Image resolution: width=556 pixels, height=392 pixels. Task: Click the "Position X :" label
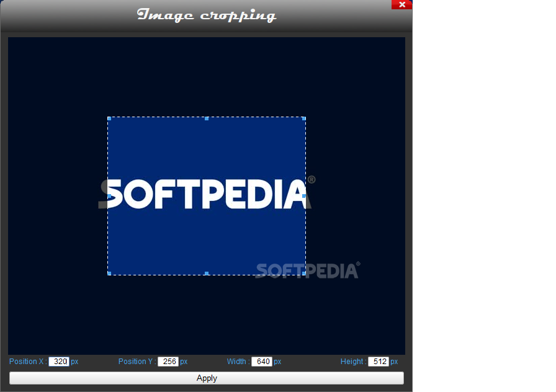coord(28,362)
